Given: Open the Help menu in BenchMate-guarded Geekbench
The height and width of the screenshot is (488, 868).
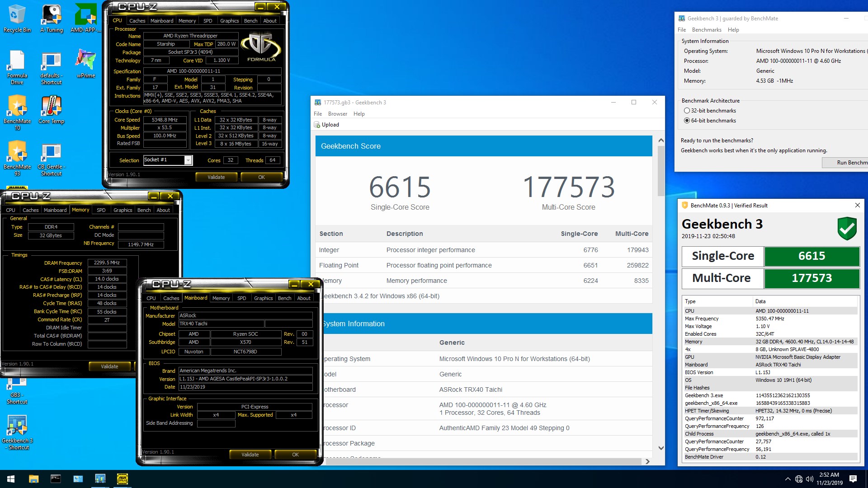Looking at the screenshot, I should click(x=733, y=30).
